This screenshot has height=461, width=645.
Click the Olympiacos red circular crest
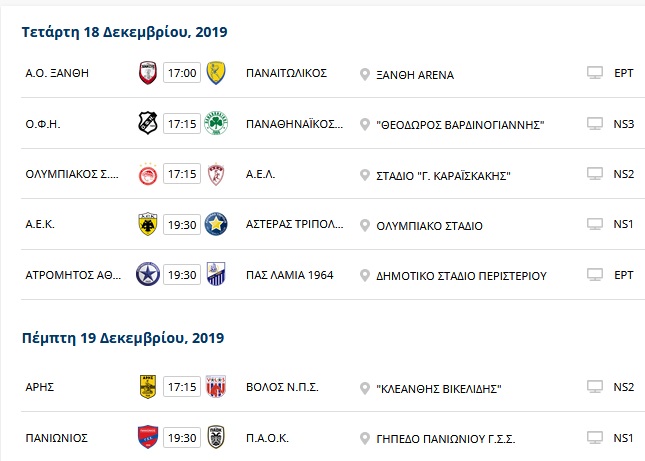pos(148,174)
